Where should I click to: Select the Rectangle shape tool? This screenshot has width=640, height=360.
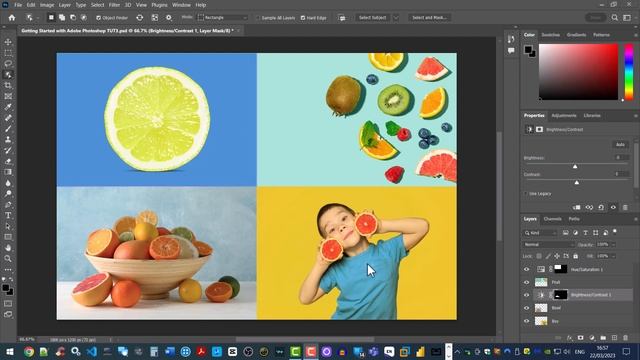click(x=8, y=237)
